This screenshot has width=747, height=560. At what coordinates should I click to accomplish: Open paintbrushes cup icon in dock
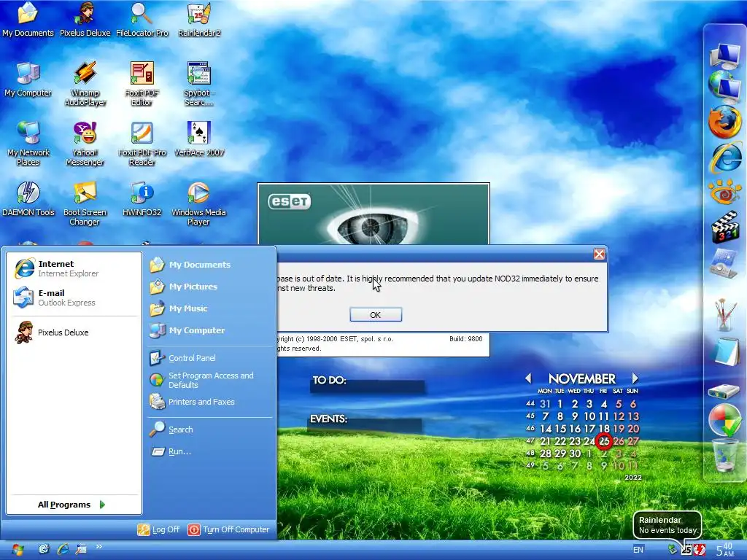(x=724, y=315)
